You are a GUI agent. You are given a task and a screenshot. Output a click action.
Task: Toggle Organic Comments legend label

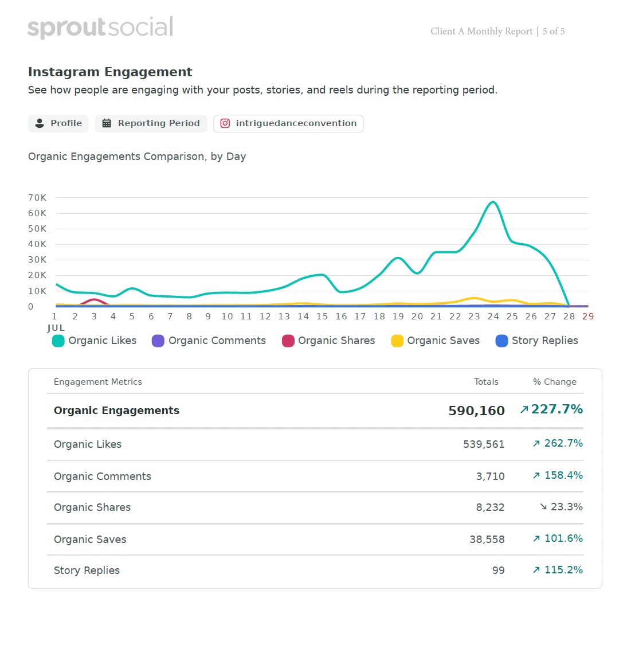click(217, 341)
